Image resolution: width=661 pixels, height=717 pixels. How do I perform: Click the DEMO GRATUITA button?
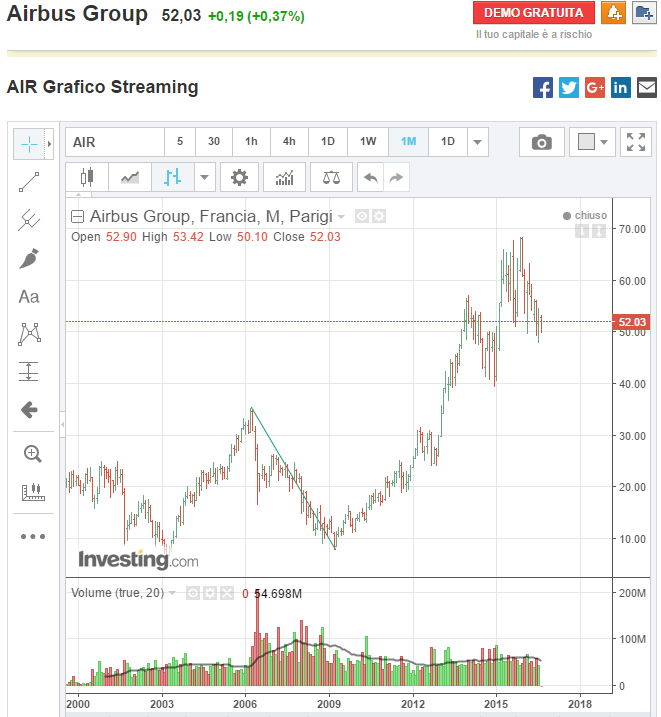533,13
